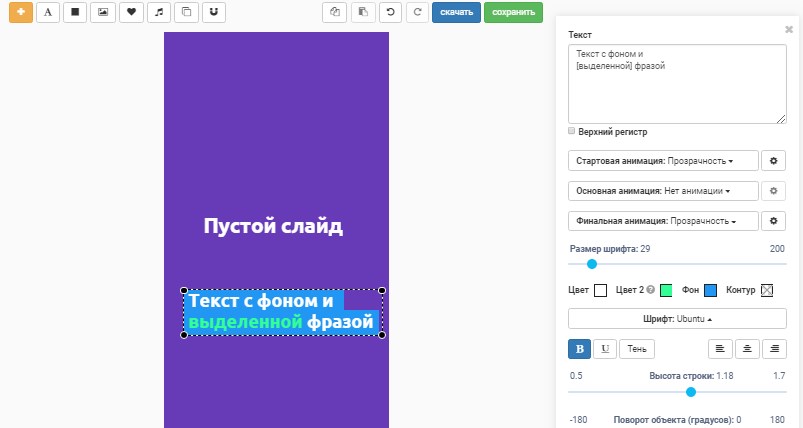The image size is (803, 428).
Task: Add a square shape element
Action: [x=75, y=13]
